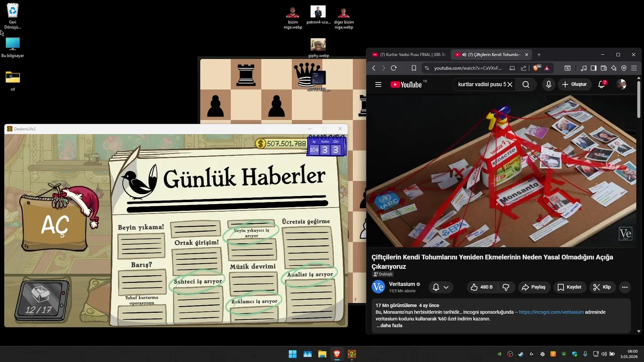This screenshot has height=362, width=644.
Task: Open the browser hamburger main menu
Action: point(634,68)
